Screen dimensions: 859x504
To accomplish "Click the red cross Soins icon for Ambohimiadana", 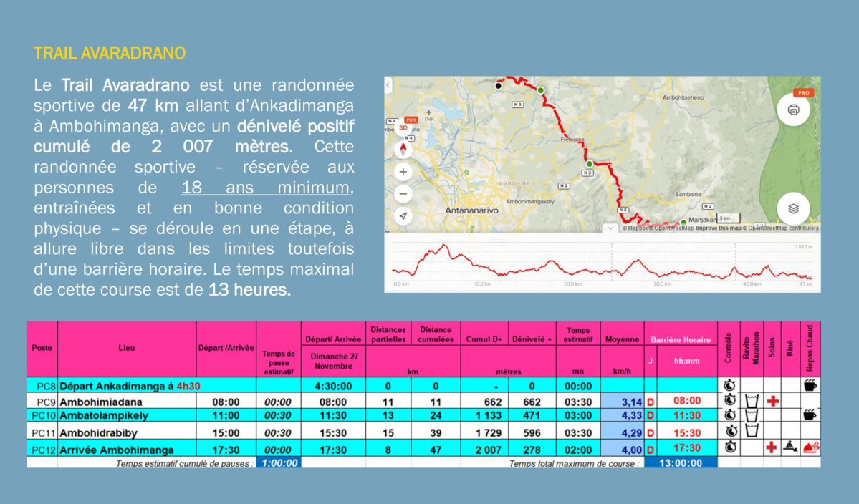I will (772, 401).
